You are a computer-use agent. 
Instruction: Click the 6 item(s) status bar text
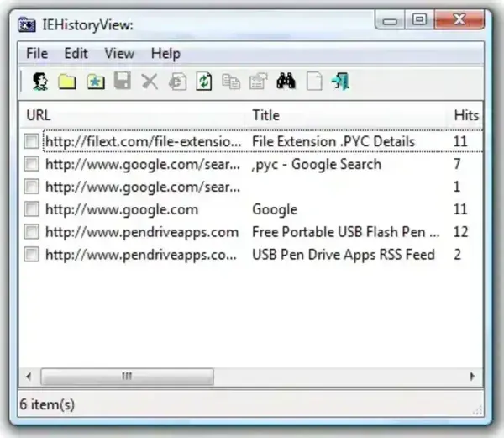pos(47,404)
